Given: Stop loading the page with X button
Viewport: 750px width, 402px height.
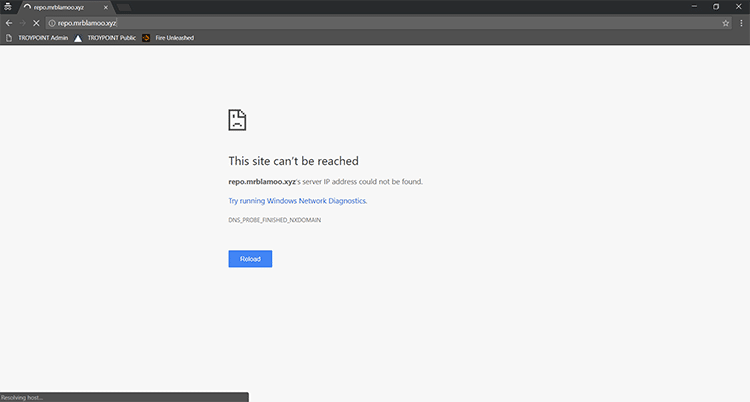Looking at the screenshot, I should click(x=36, y=23).
